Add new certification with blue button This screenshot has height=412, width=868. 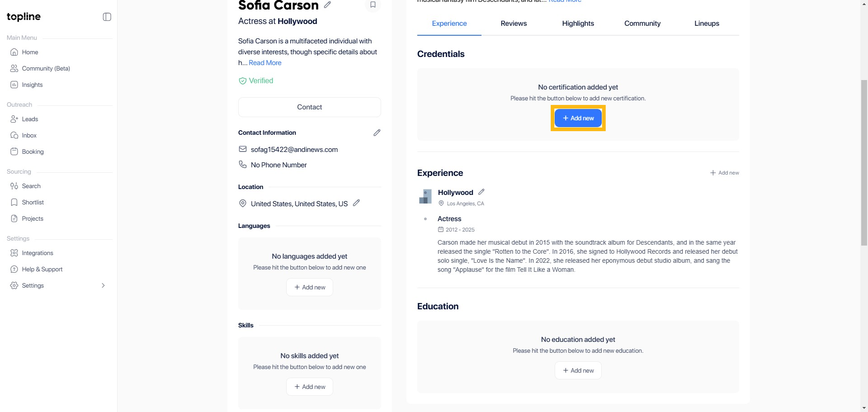[x=578, y=118]
